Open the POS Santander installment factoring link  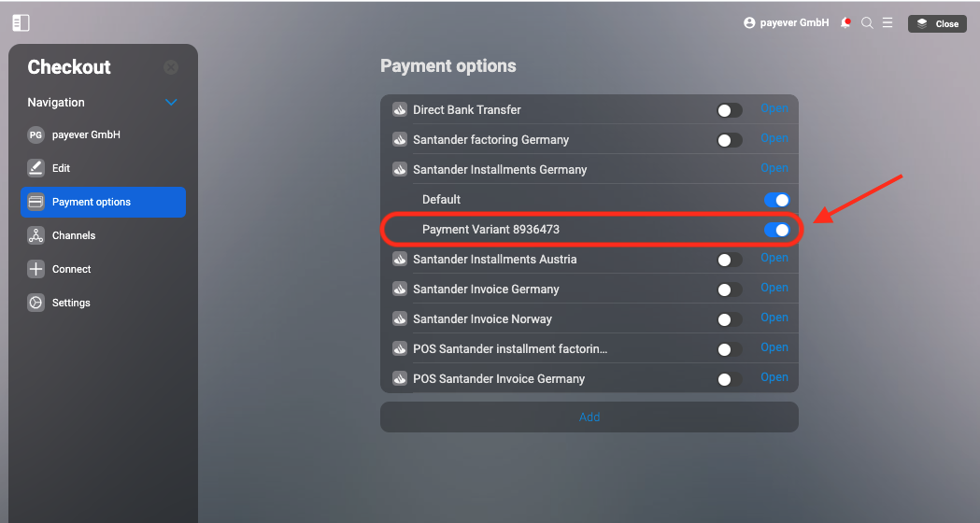pos(774,347)
